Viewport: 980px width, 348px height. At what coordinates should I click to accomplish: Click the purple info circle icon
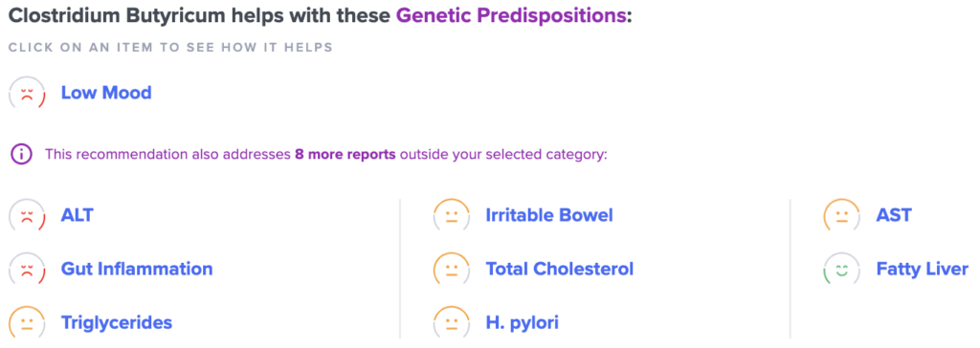tap(21, 154)
